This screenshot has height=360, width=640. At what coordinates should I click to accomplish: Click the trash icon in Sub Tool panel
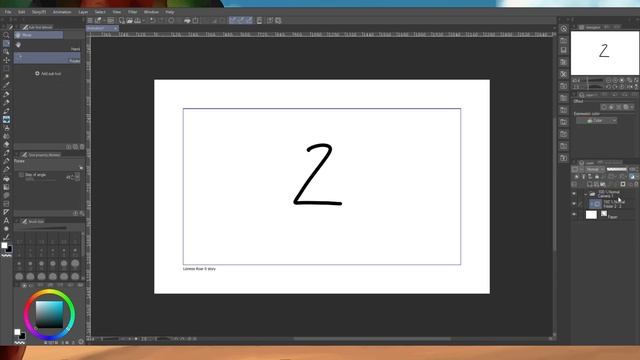(82, 147)
